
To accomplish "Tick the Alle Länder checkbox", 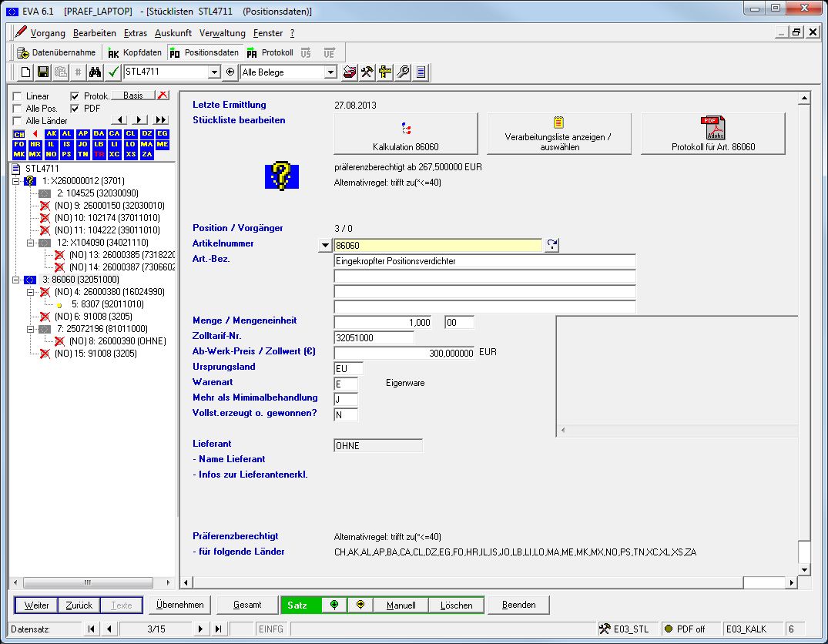I will pyautogui.click(x=18, y=121).
